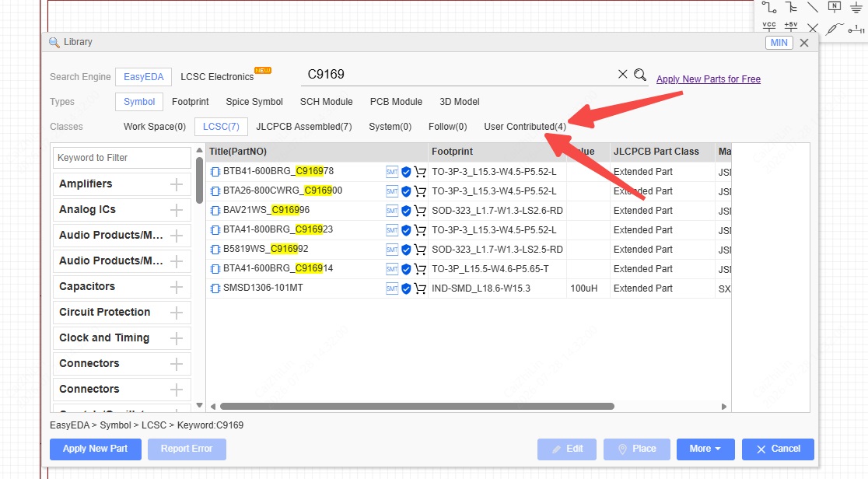Open the Follow(0) class
This screenshot has height=479, width=868.
coord(448,127)
